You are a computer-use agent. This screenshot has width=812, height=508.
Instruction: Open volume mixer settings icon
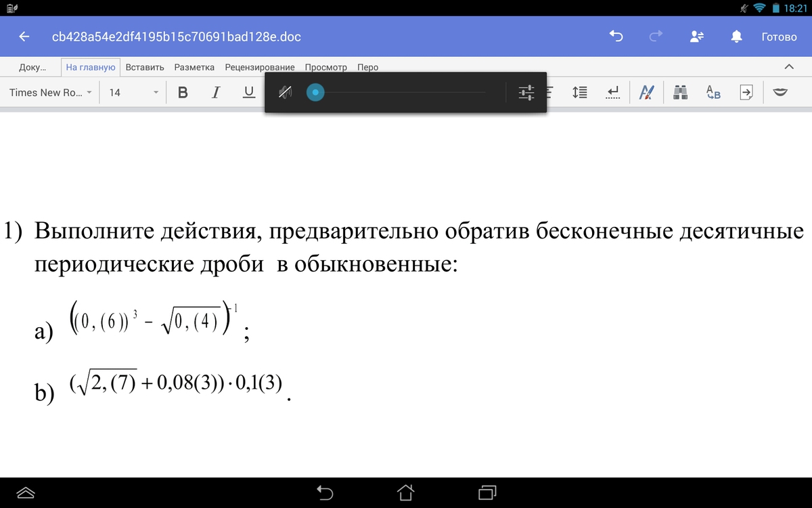click(526, 92)
